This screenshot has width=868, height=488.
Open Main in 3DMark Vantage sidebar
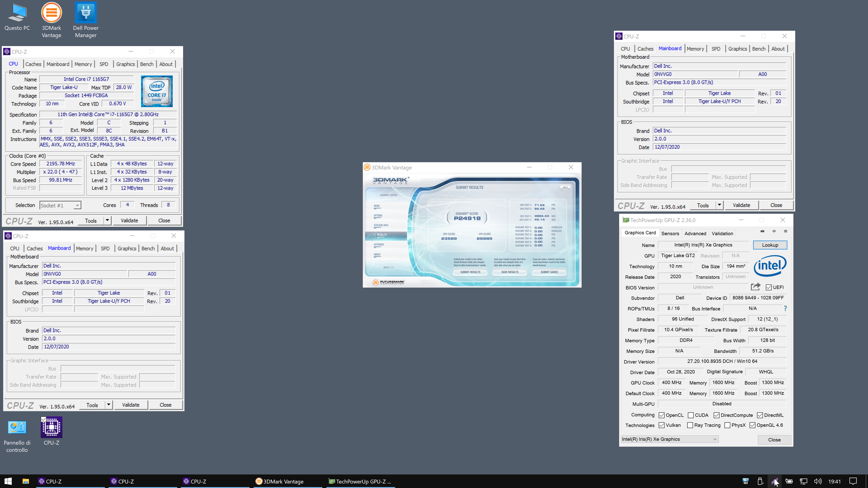click(x=376, y=206)
